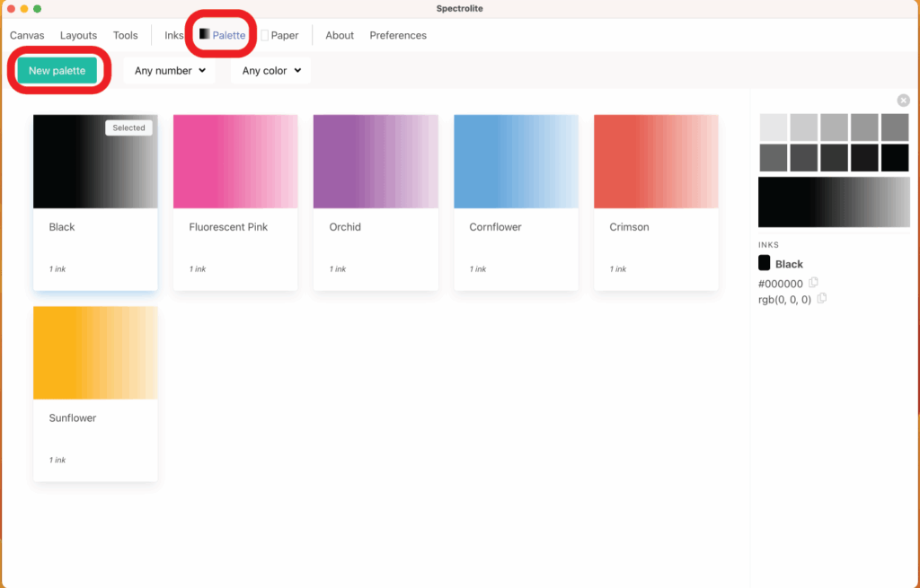Image resolution: width=920 pixels, height=588 pixels.
Task: Choose the Sunflower palette card
Action: (x=95, y=393)
